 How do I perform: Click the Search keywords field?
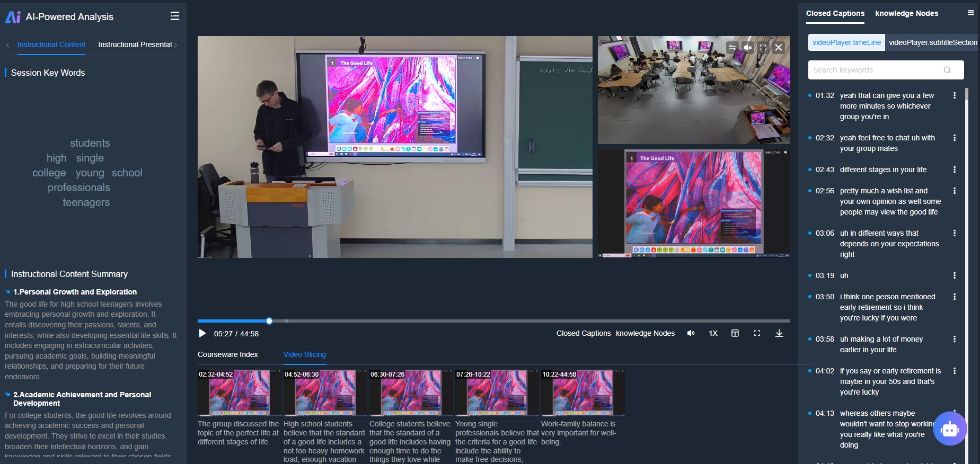tap(886, 70)
